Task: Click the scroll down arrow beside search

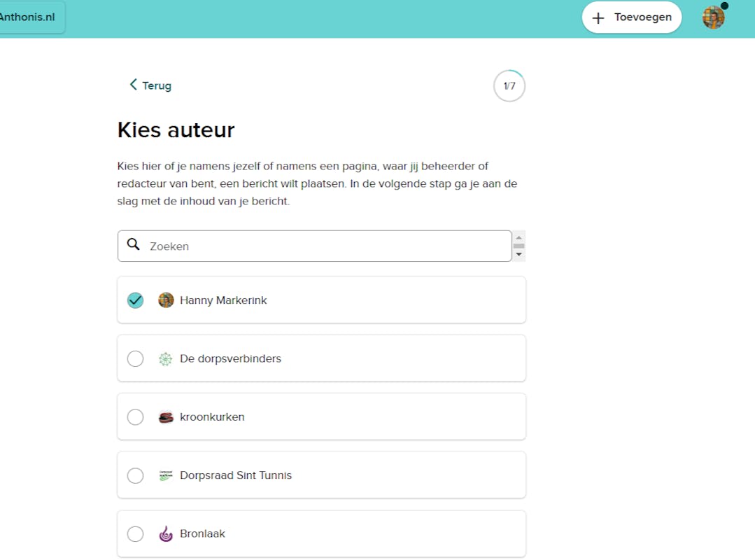Action: [x=518, y=255]
